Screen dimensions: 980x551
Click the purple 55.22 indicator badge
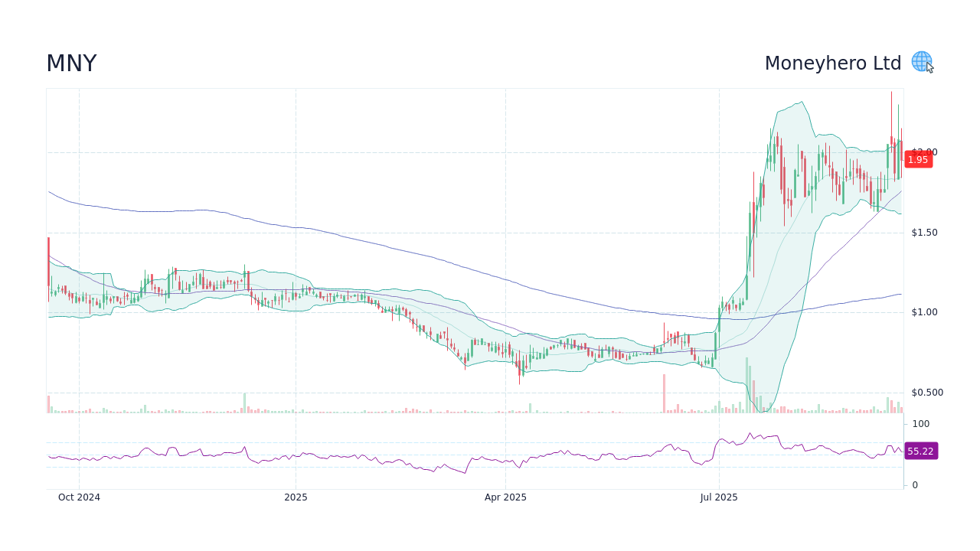pyautogui.click(x=921, y=451)
